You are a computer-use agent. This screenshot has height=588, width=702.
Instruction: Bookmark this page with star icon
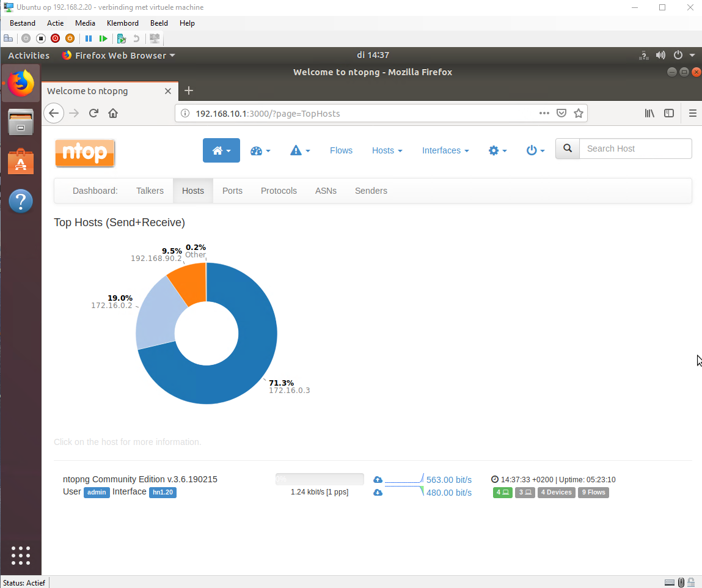coord(578,113)
